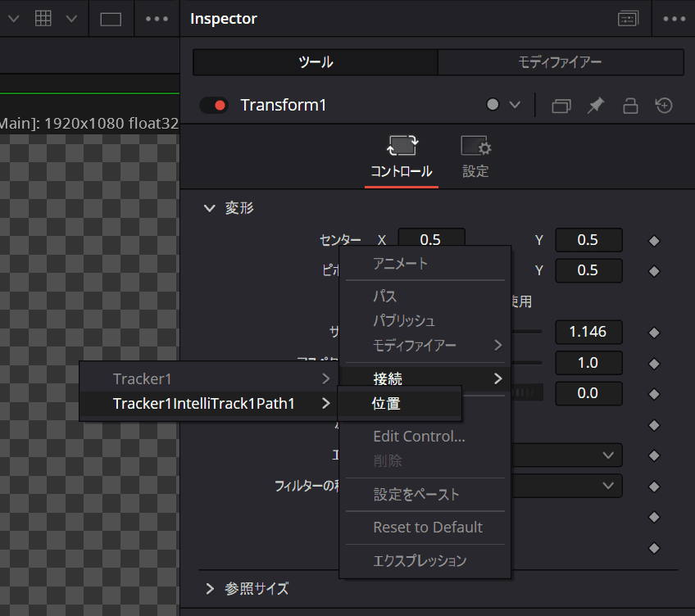695x616 pixels.
Task: Open the viewer three-dots options menu
Action: click(157, 19)
